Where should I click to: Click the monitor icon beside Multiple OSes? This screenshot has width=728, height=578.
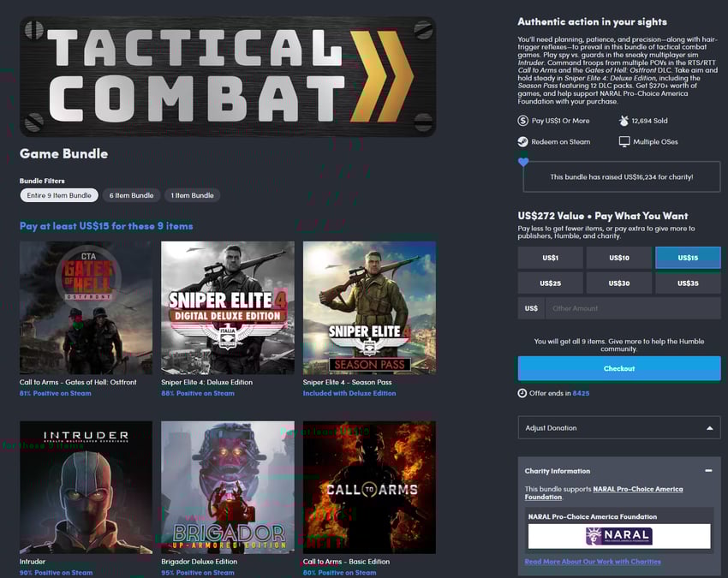[x=624, y=141]
